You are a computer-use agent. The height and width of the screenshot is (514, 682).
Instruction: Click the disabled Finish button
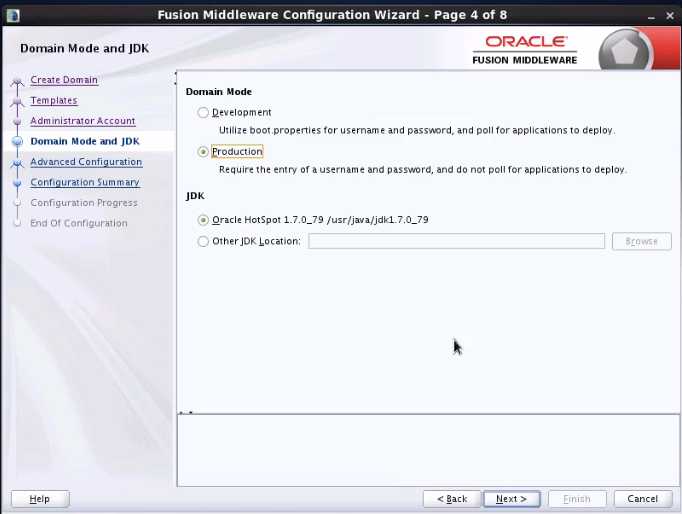pyautogui.click(x=577, y=499)
